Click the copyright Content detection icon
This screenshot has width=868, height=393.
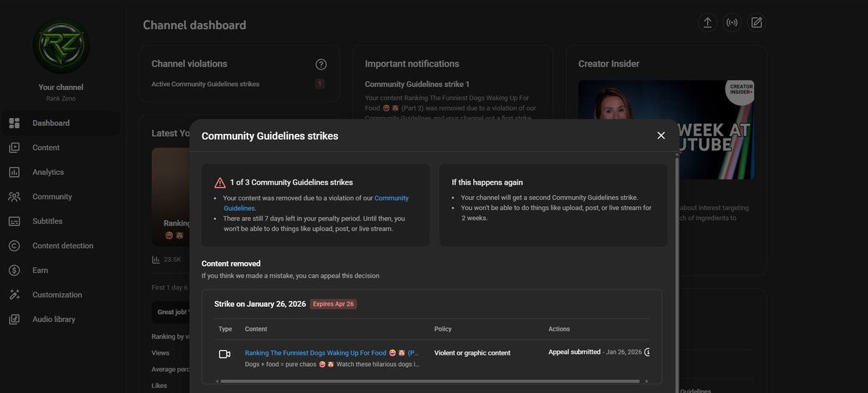coord(14,246)
